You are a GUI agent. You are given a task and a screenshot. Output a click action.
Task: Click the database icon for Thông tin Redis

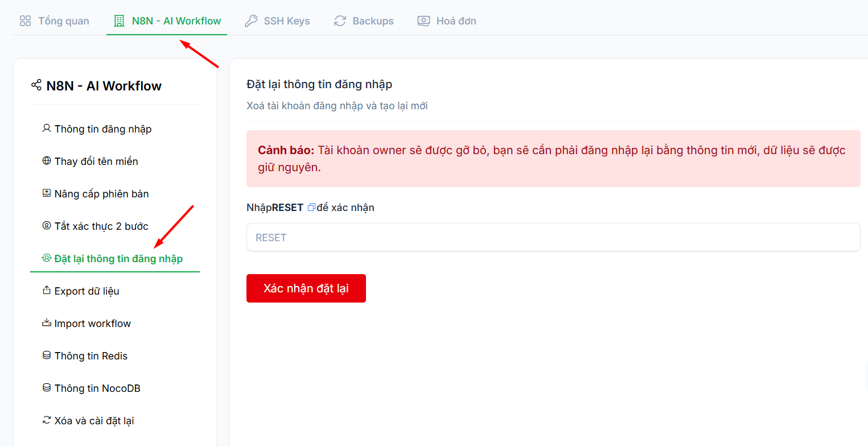point(47,355)
